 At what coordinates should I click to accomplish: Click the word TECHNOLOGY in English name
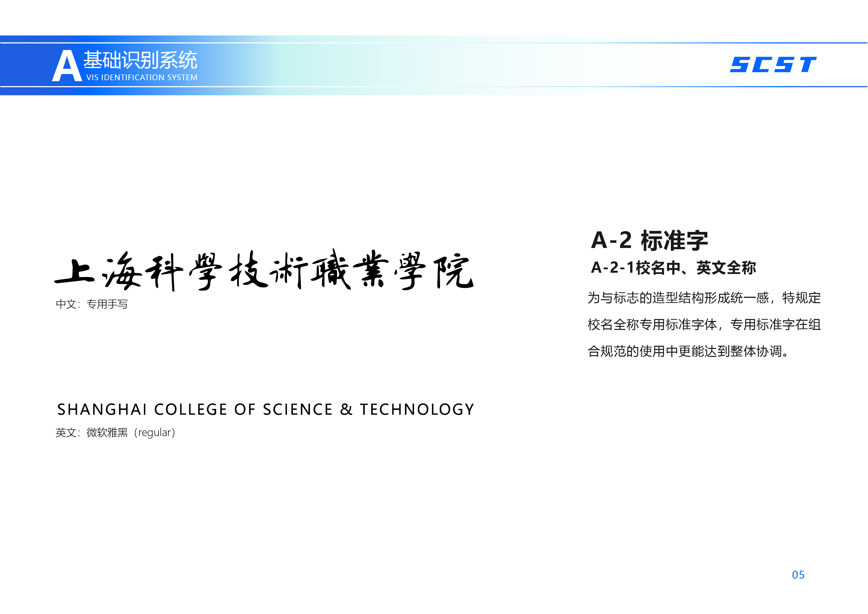click(417, 410)
